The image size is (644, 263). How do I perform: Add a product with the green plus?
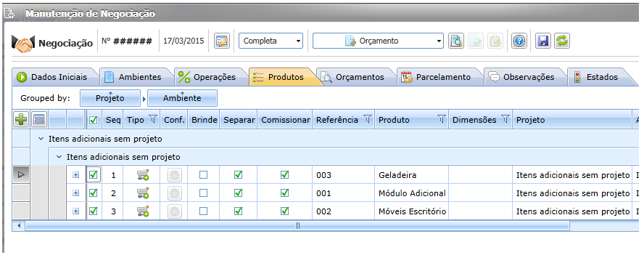coord(21,120)
